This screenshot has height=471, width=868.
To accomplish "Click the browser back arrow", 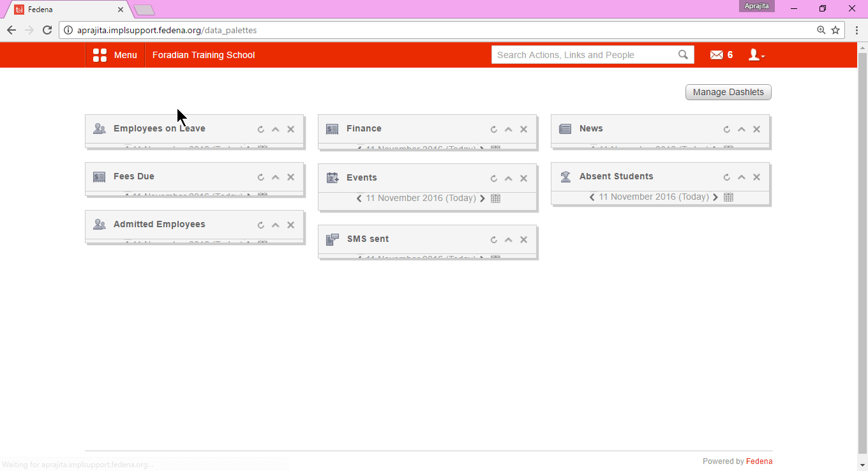I will pyautogui.click(x=11, y=30).
